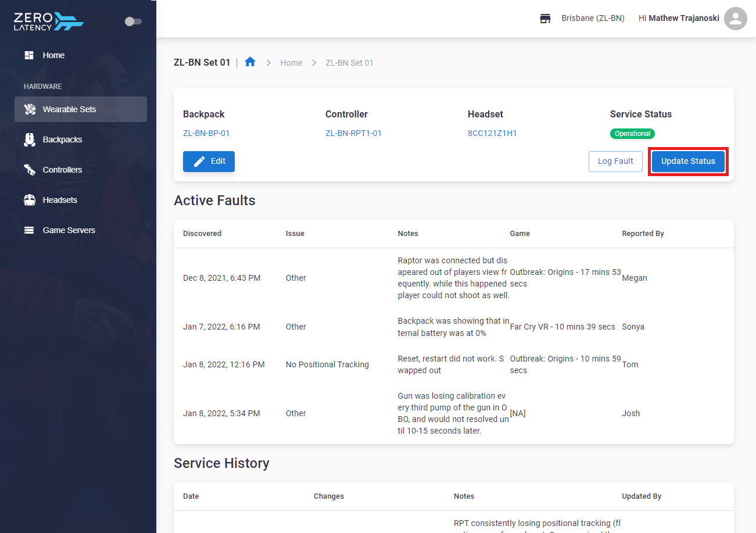756x533 pixels.
Task: Click the Updated By column header
Action: click(x=642, y=496)
